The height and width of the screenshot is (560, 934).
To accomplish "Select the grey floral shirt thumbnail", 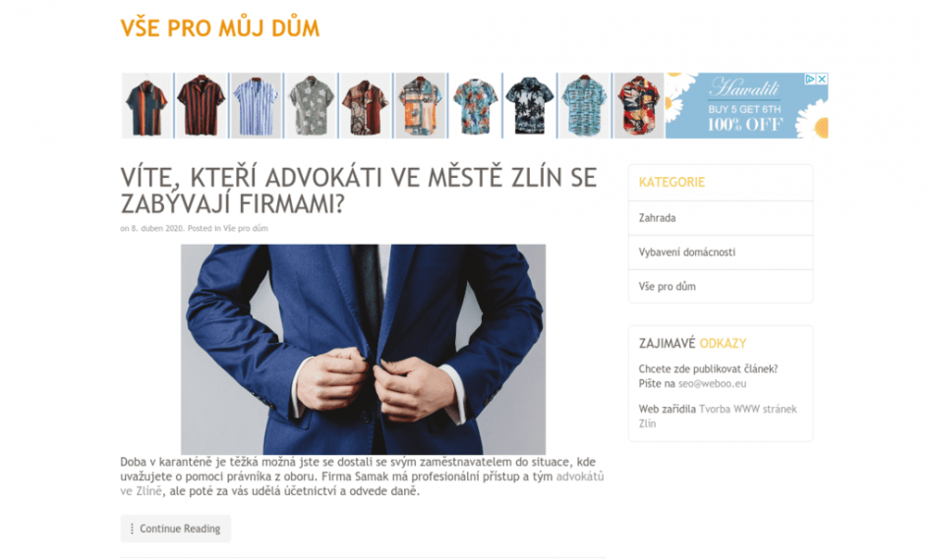I will click(311, 106).
